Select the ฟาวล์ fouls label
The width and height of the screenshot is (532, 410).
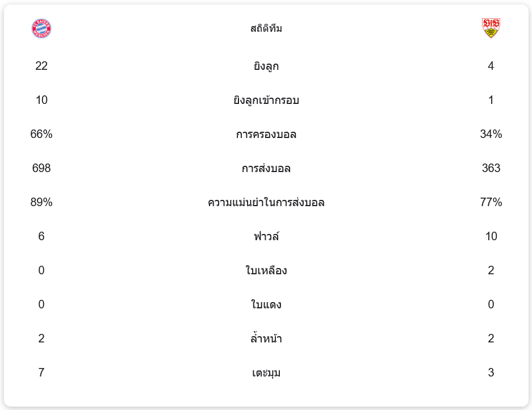tap(266, 236)
